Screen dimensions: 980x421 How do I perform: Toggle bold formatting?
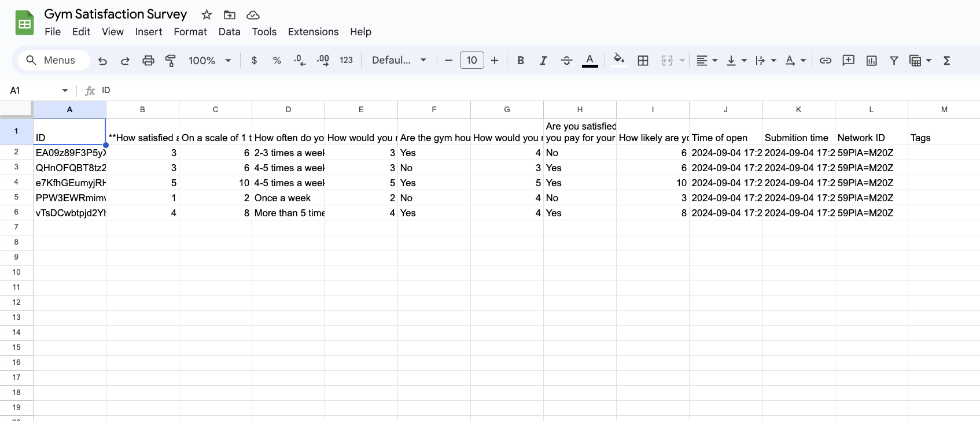521,60
